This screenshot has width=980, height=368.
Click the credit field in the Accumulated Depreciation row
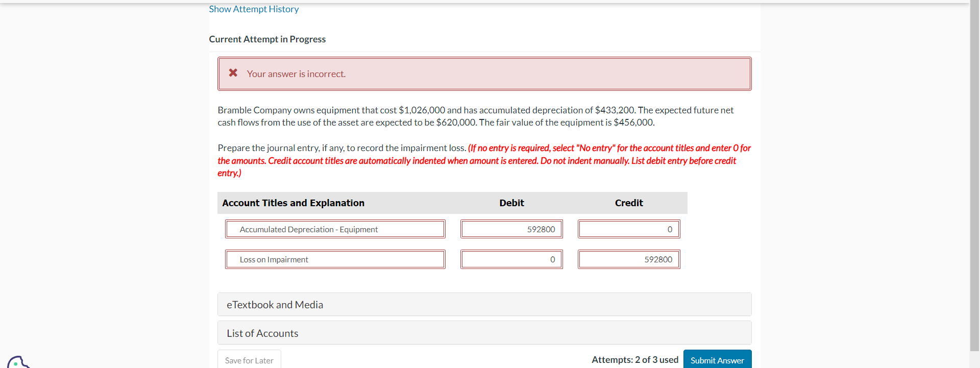[x=629, y=229]
